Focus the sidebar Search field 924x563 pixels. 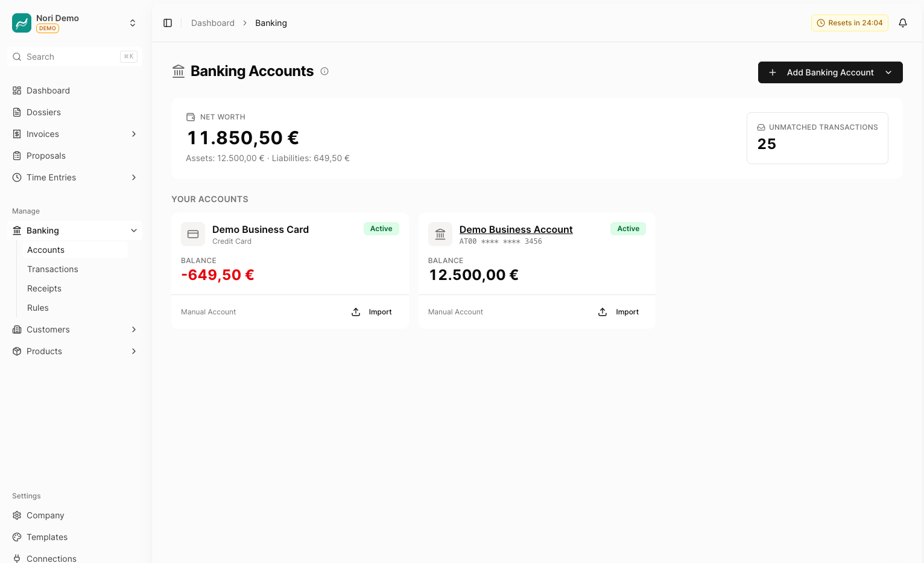tap(75, 57)
